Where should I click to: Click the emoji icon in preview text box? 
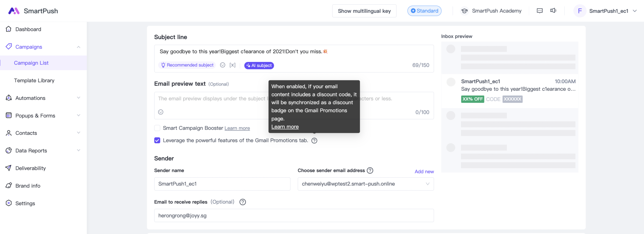click(x=161, y=112)
